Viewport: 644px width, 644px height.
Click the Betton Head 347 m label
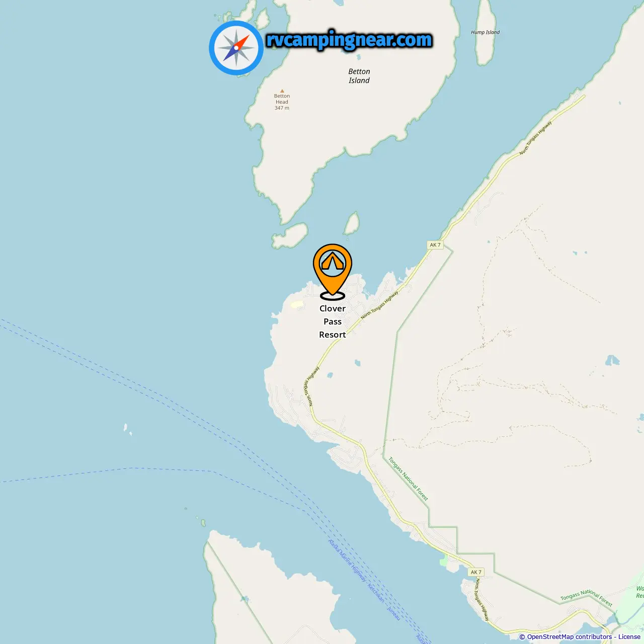[x=282, y=102]
